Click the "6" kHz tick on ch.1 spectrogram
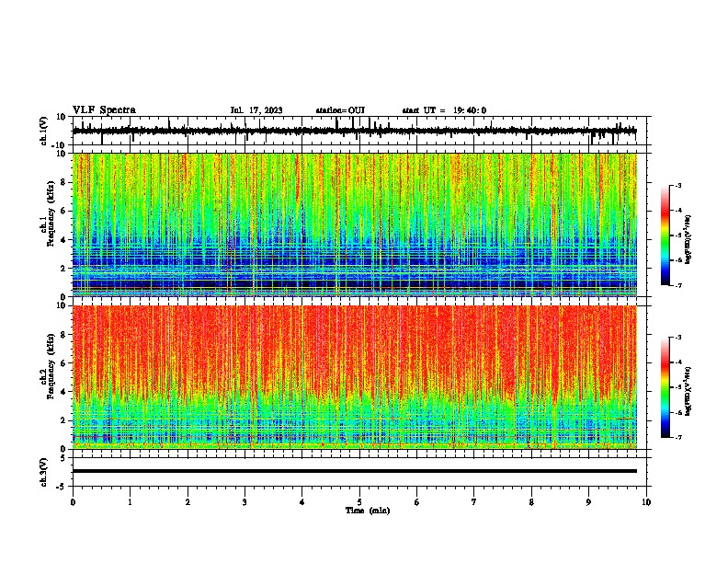728x563 pixels. click(64, 211)
